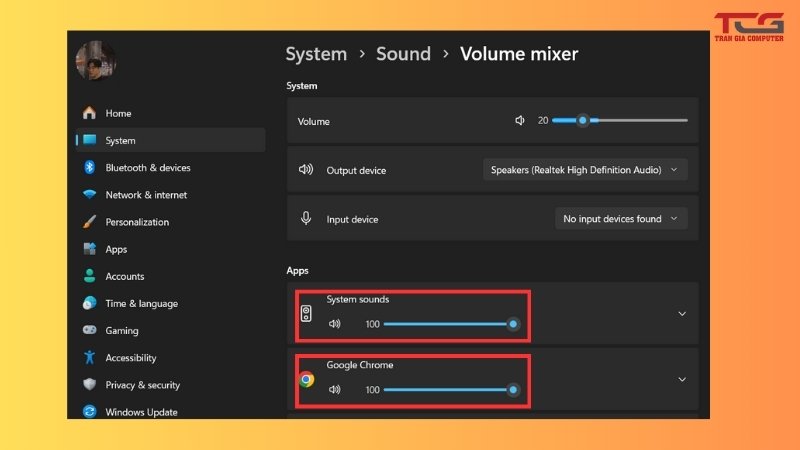This screenshot has height=450, width=800.
Task: Click the user profile picture
Action: point(96,62)
